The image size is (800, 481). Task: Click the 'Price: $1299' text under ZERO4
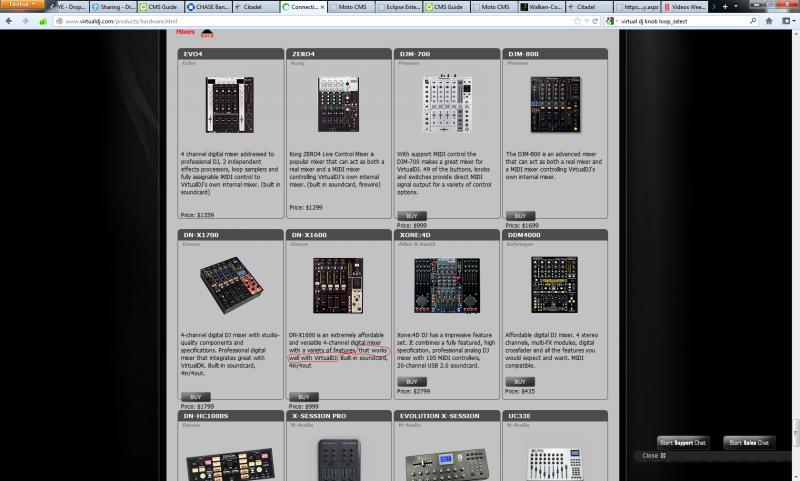click(x=306, y=208)
